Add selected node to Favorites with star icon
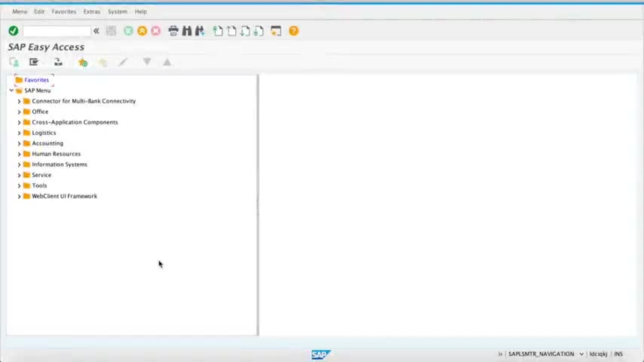This screenshot has width=644, height=362. click(x=83, y=62)
